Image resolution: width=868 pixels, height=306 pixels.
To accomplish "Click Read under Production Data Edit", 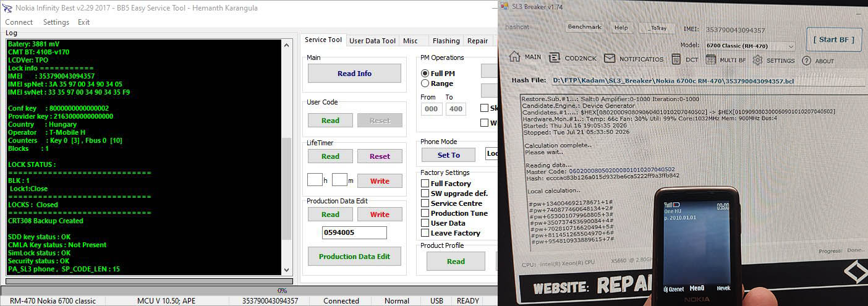I will [x=330, y=215].
